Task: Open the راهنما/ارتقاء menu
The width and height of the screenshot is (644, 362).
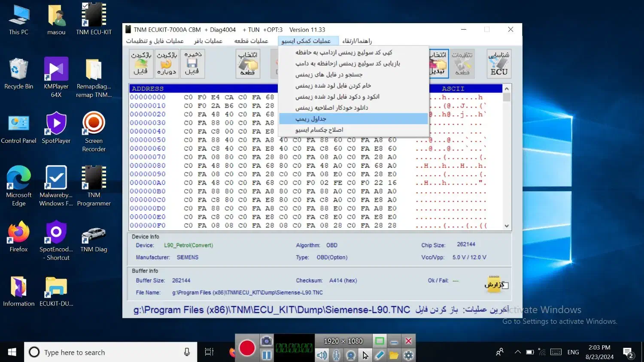Action: [x=357, y=41]
